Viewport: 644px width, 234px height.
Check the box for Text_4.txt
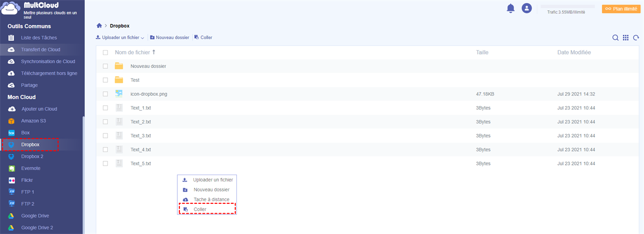click(x=105, y=149)
